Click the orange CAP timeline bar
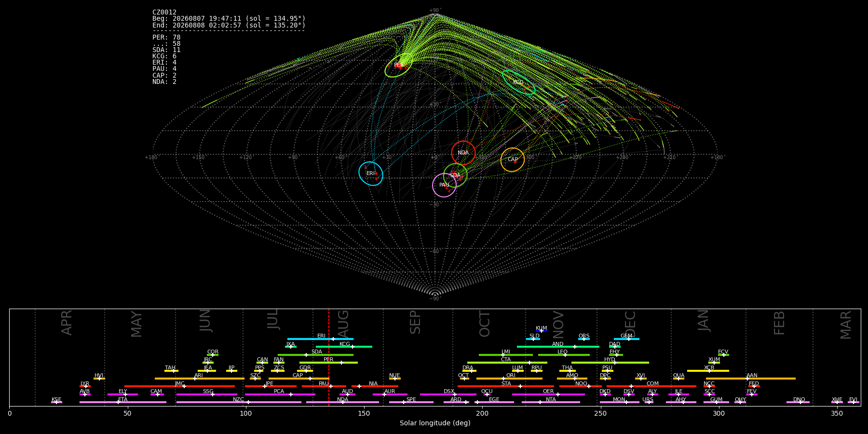Image resolution: width=868 pixels, height=434 pixels. click(298, 379)
